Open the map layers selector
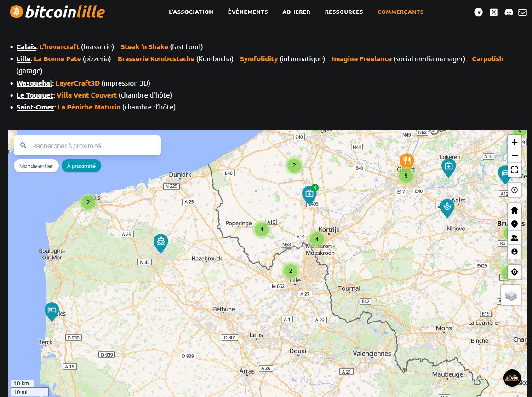 pos(511,295)
